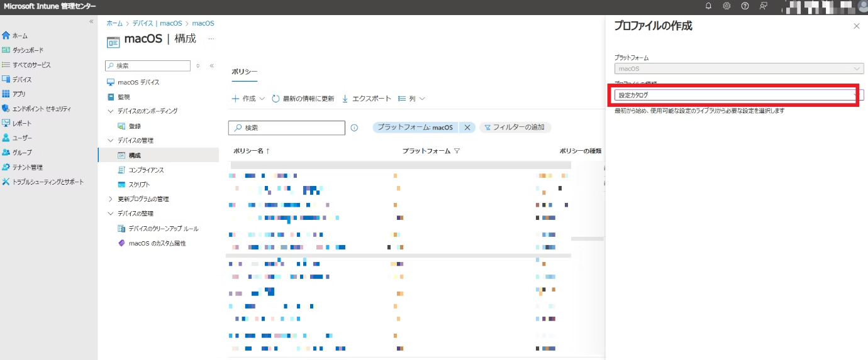Image resolution: width=868 pixels, height=360 pixels.
Task: Select デバイスのクリーンアップ ルール item
Action: point(158,229)
